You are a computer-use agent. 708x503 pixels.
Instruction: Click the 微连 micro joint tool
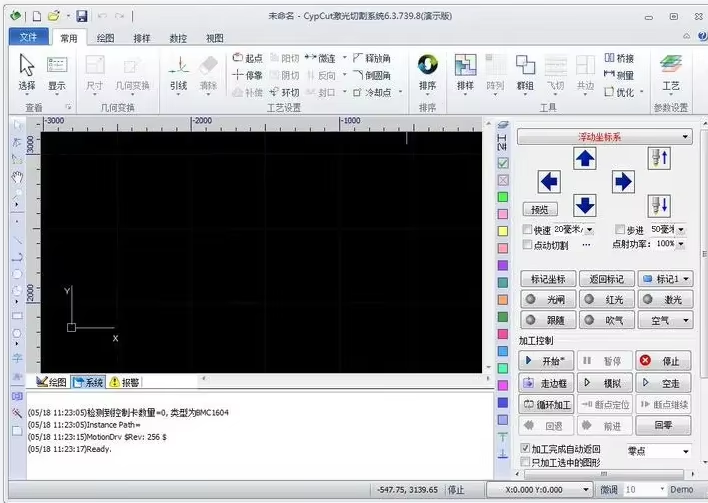point(320,58)
